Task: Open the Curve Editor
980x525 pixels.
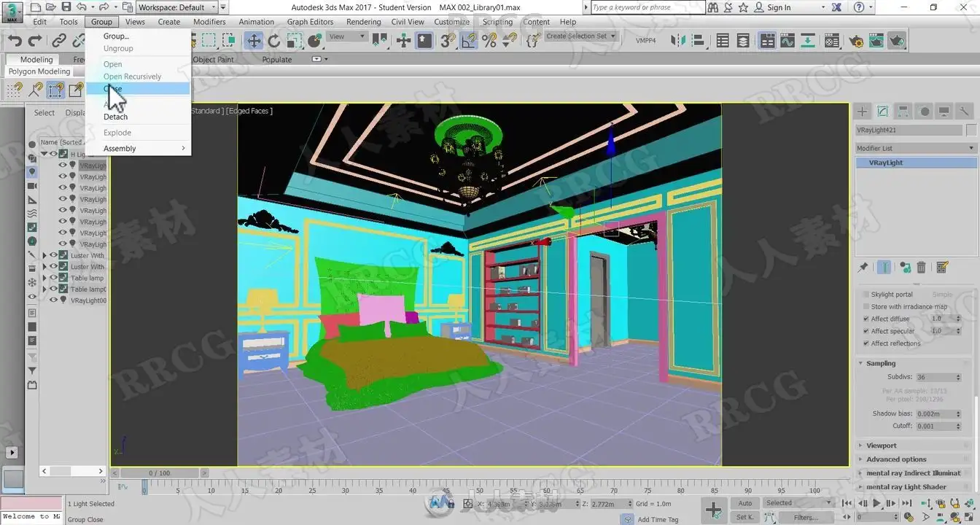Action: coord(787,41)
